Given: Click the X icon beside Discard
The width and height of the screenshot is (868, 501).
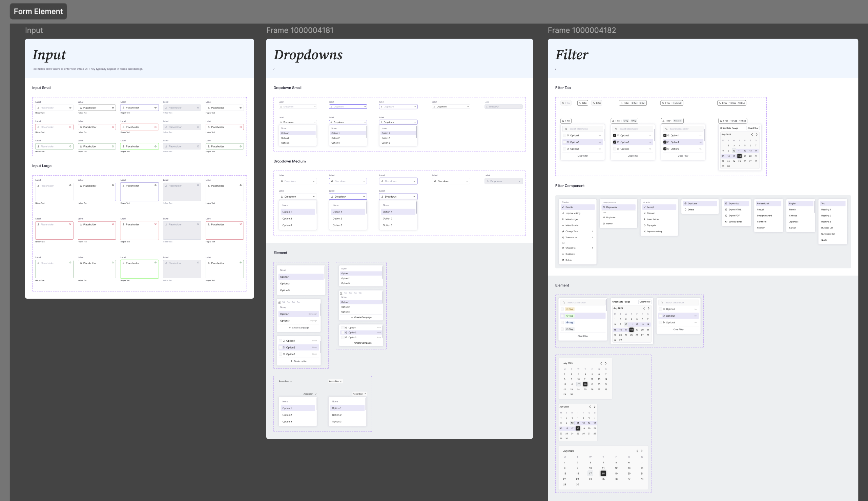Looking at the screenshot, I should tap(645, 213).
